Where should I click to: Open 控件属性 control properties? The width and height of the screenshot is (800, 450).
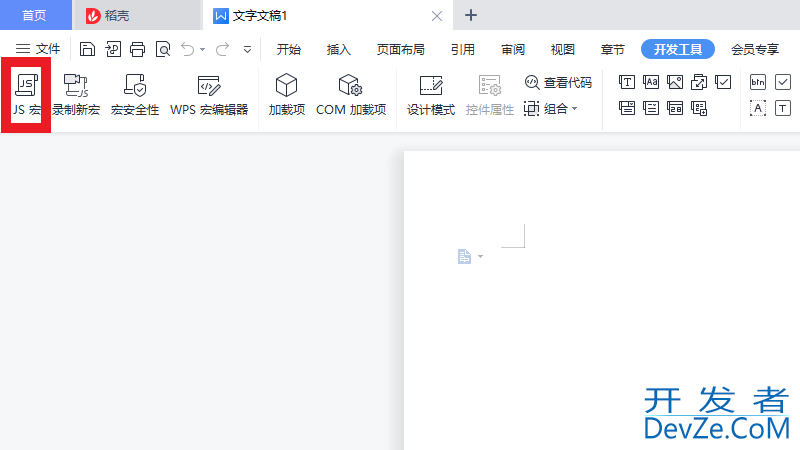489,95
